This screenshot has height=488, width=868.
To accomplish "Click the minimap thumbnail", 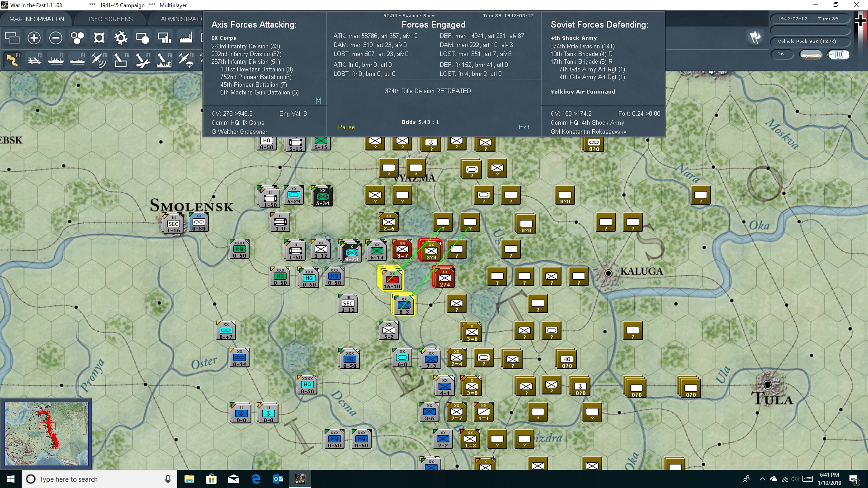I will (x=46, y=434).
